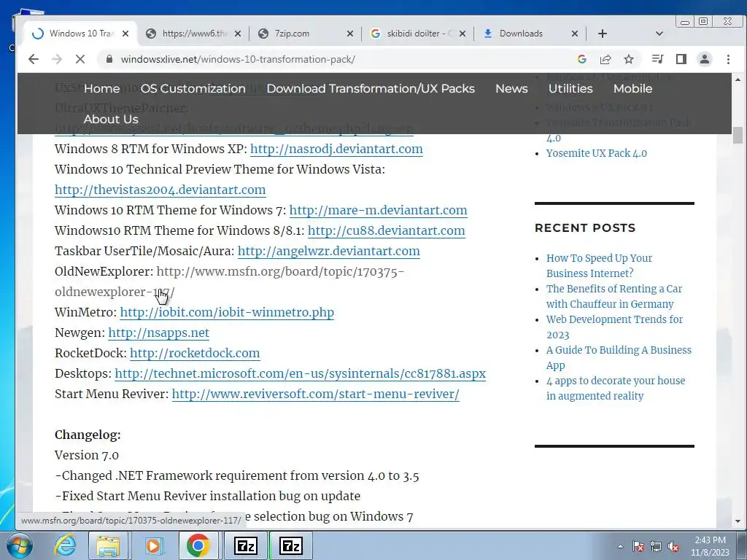The height and width of the screenshot is (560, 747).
Task: Open Yosemite UX Pack 4.0 link
Action: [597, 153]
